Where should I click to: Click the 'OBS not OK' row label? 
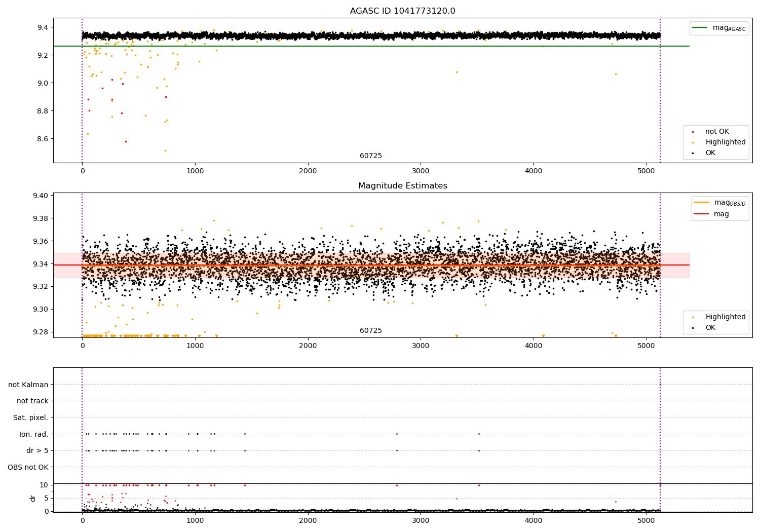28,468
